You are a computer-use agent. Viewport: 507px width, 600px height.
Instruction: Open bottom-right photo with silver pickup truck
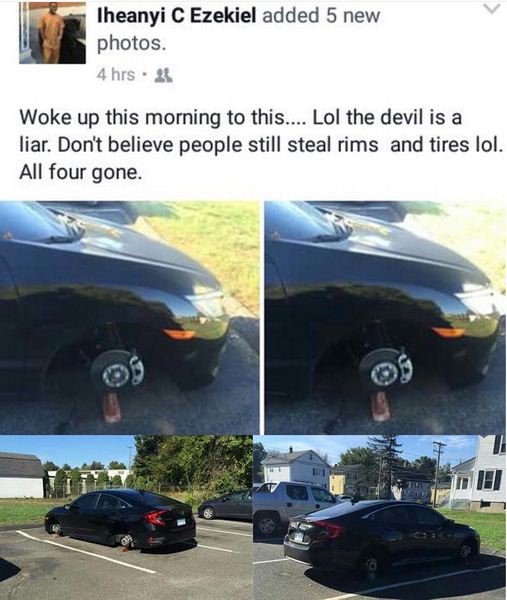(x=380, y=517)
